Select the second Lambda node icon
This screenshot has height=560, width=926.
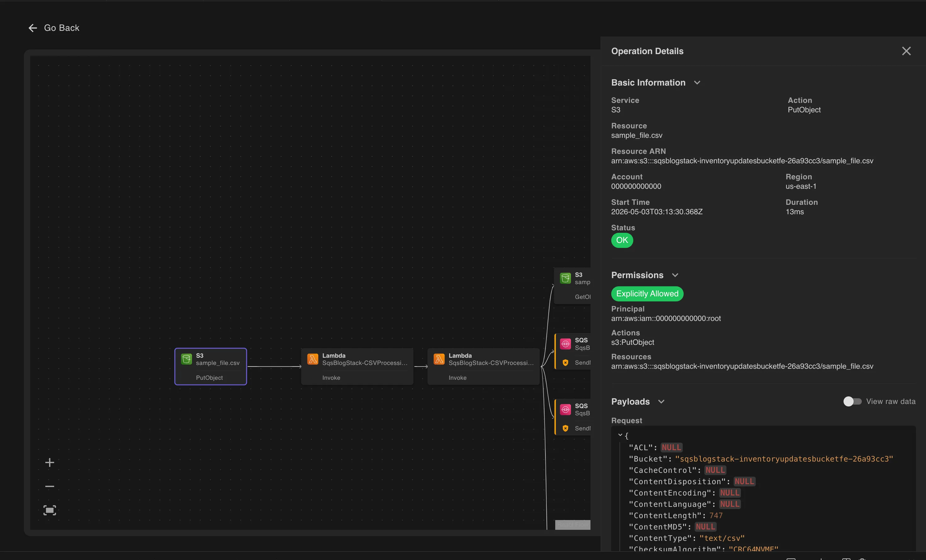[x=439, y=359]
